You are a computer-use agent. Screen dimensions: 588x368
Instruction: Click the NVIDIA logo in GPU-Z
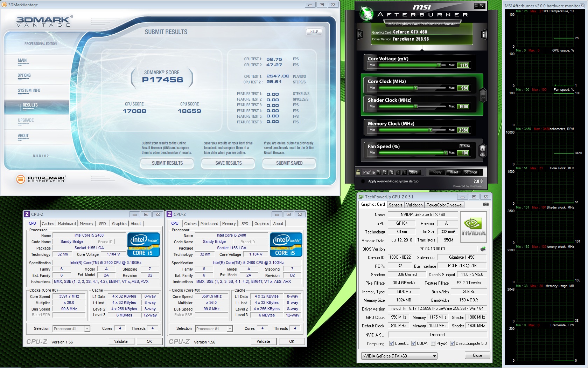coord(474,227)
